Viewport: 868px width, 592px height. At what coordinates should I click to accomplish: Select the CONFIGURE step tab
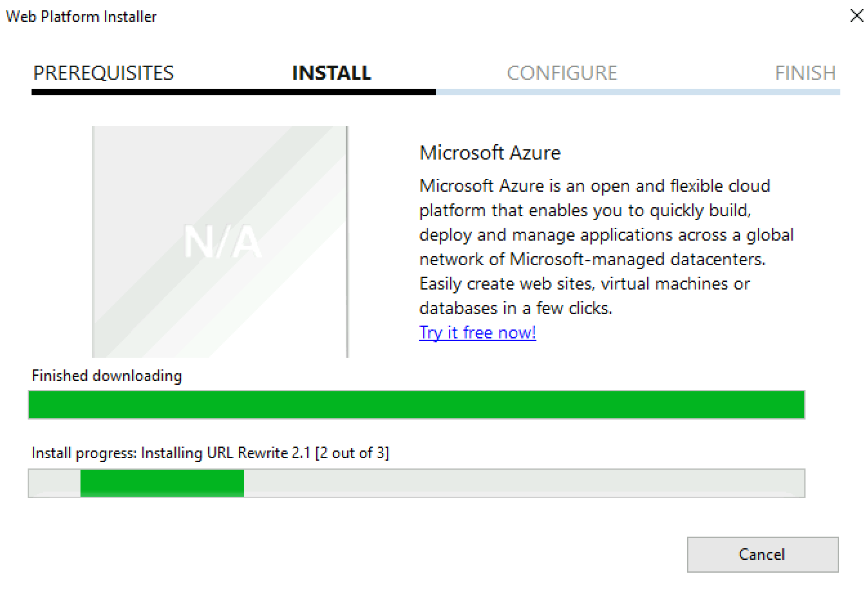562,73
